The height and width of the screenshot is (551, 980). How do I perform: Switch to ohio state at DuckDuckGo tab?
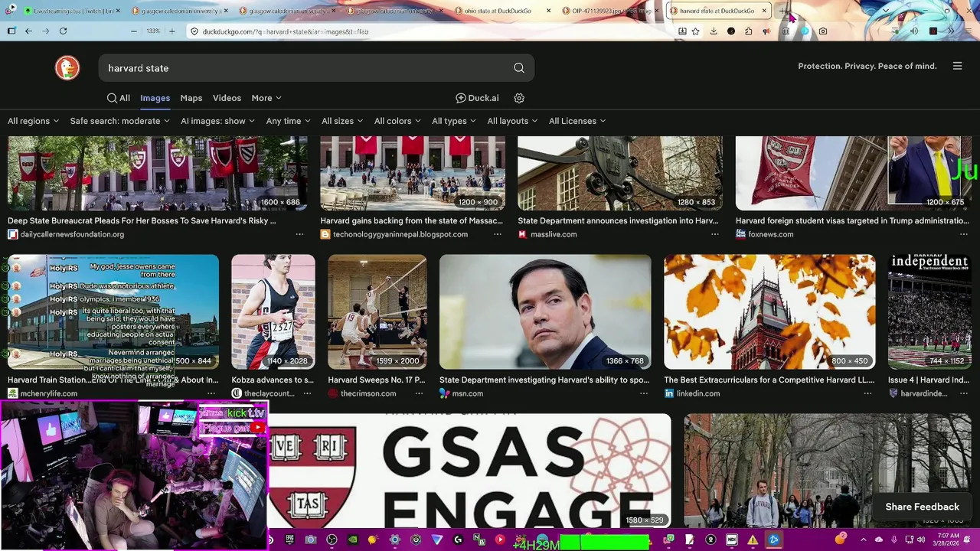tap(501, 11)
